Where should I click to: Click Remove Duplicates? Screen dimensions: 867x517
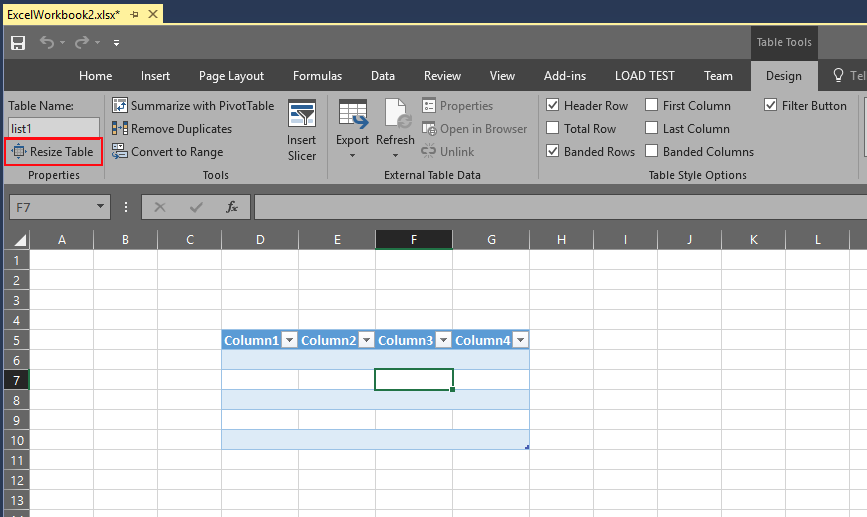171,129
